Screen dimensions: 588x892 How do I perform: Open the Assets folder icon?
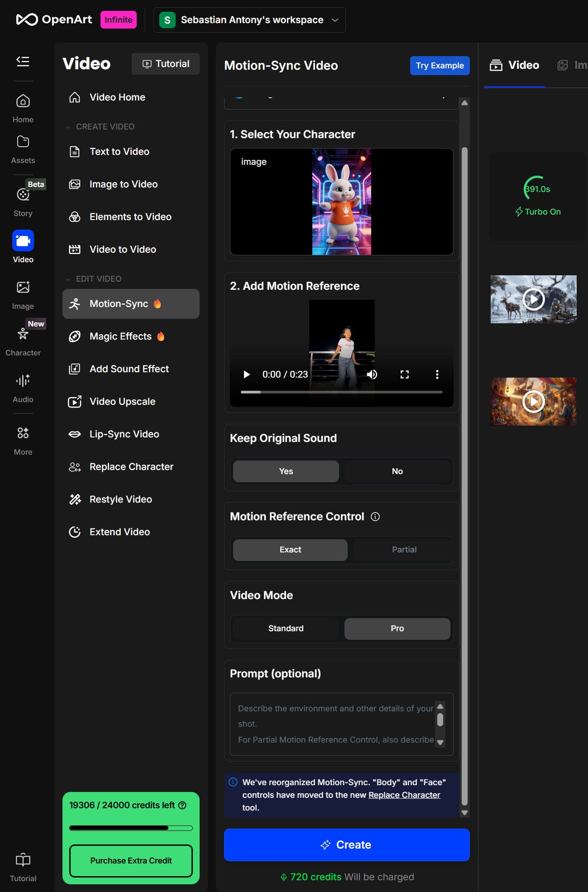click(x=23, y=142)
